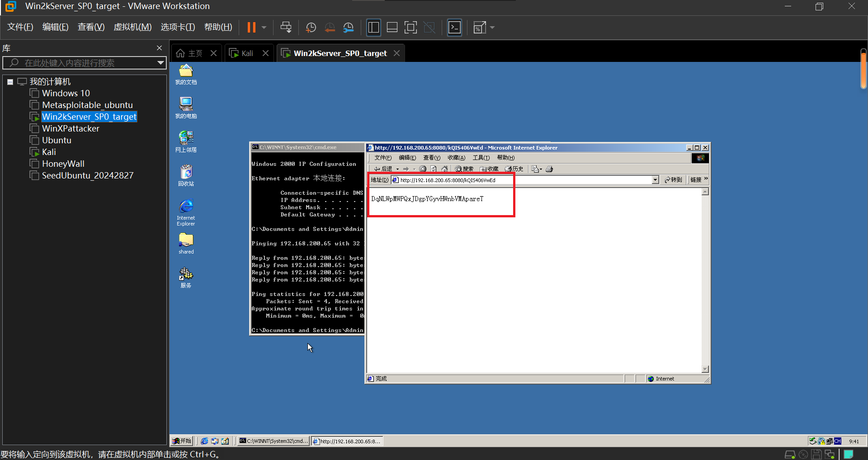Image resolution: width=868 pixels, height=460 pixels.
Task: Open the stretch guest display option
Action: point(479,28)
